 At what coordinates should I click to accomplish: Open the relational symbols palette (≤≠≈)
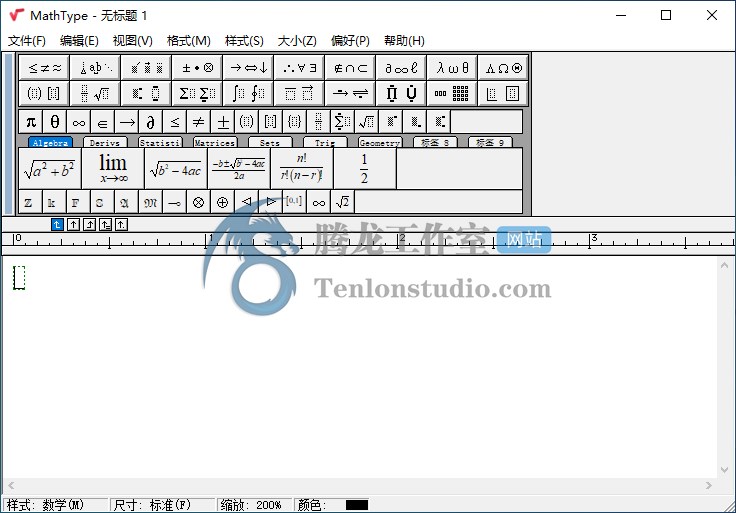(x=44, y=68)
